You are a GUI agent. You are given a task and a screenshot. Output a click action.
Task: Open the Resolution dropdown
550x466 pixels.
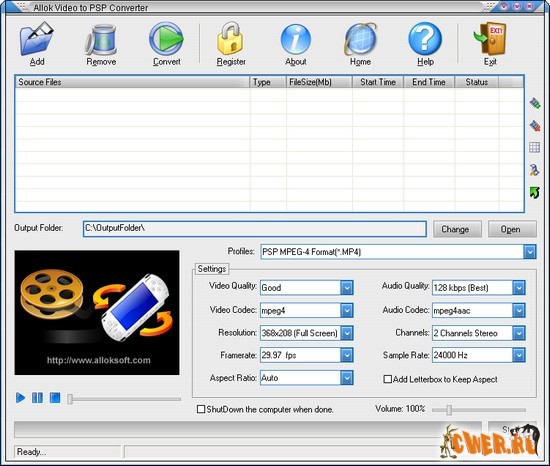tap(347, 333)
